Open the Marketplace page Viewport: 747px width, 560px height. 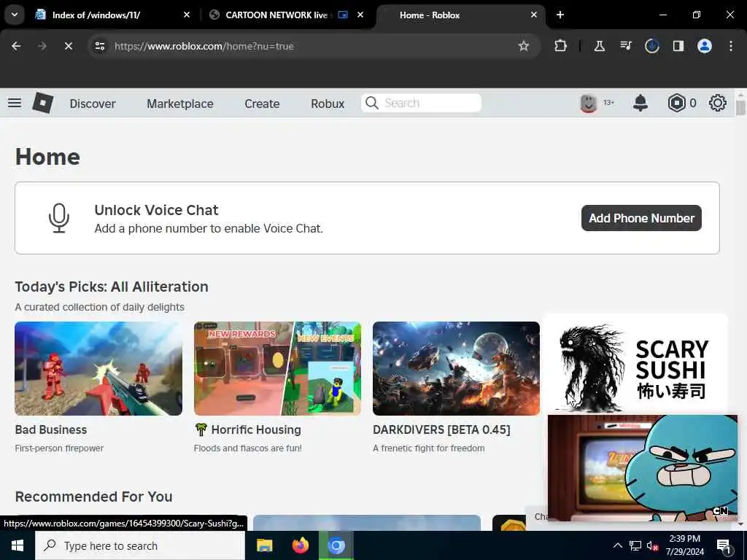coord(180,104)
